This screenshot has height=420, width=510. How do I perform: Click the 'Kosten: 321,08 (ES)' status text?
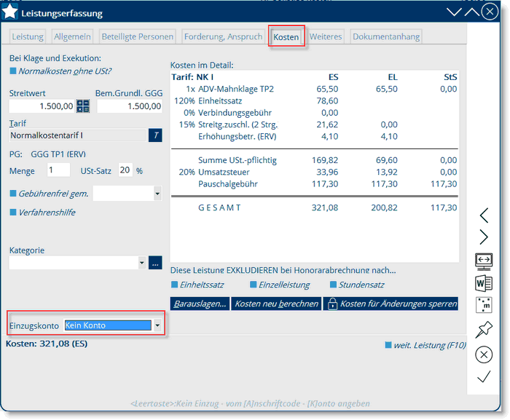point(47,344)
